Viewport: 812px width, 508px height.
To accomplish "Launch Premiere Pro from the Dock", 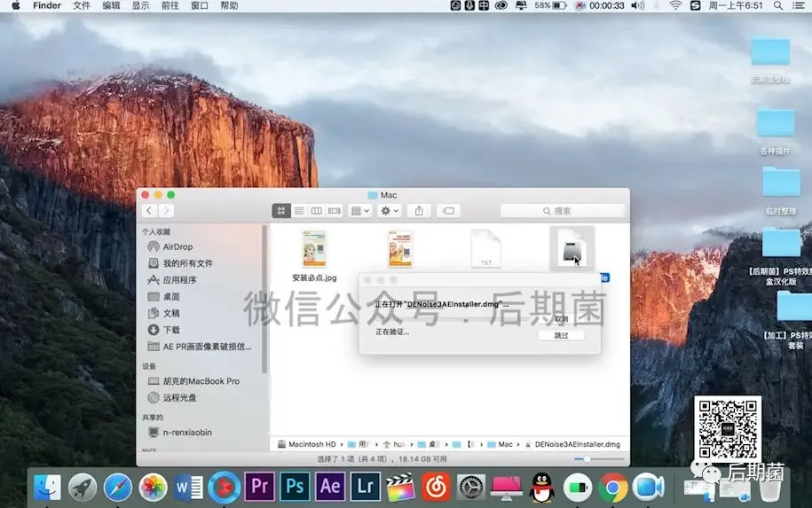I will 259,487.
